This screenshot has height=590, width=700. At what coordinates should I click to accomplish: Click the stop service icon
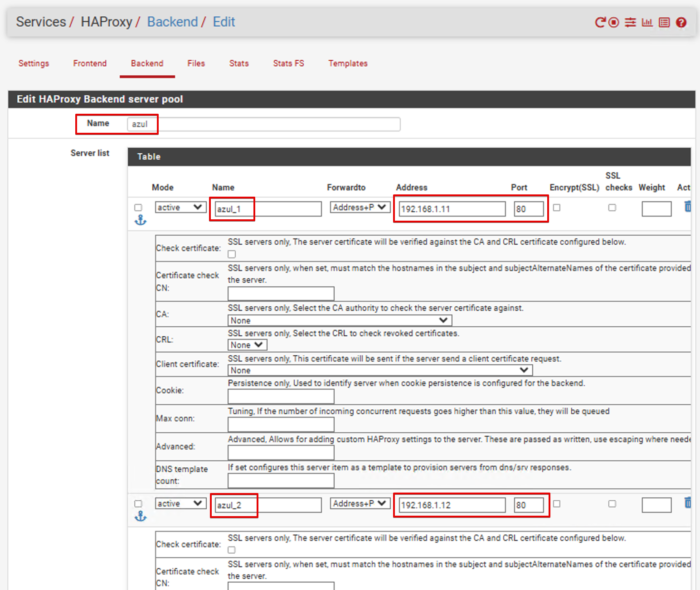coord(613,22)
